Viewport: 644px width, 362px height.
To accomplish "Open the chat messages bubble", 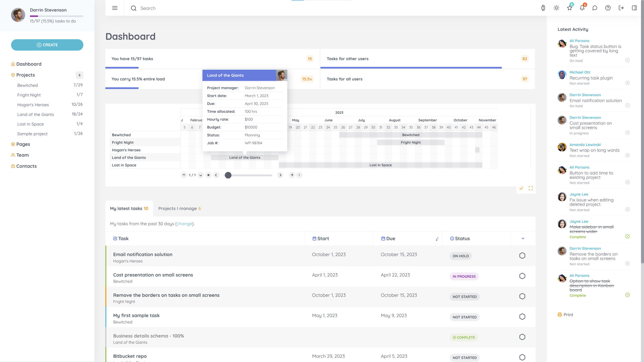I will point(595,8).
